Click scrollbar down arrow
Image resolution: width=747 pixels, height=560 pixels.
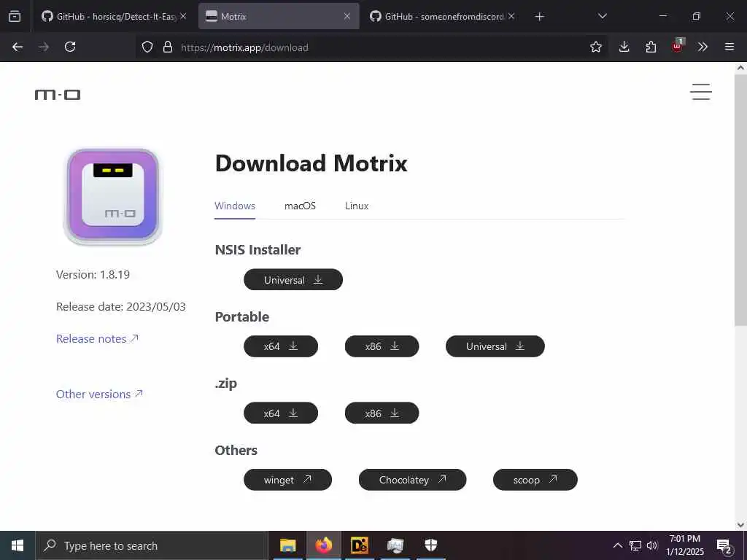[740, 525]
